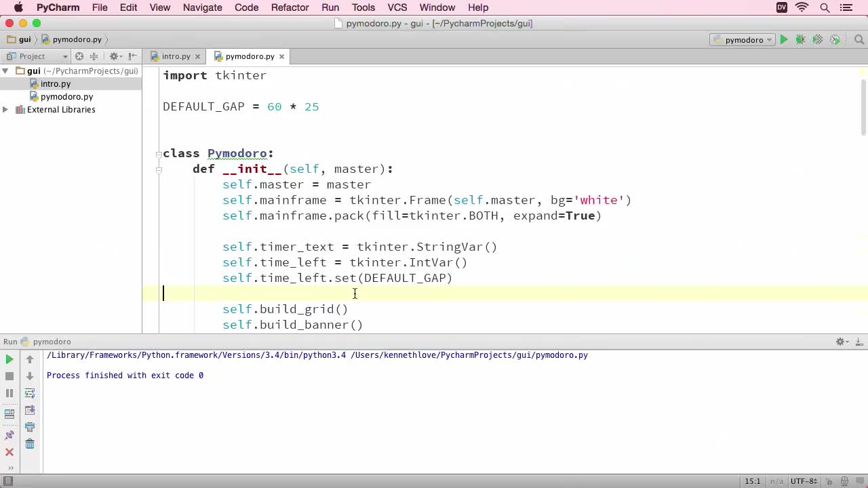Click 'Process finished with exit code 0'
Screen dimensions: 868x488
click(x=125, y=375)
